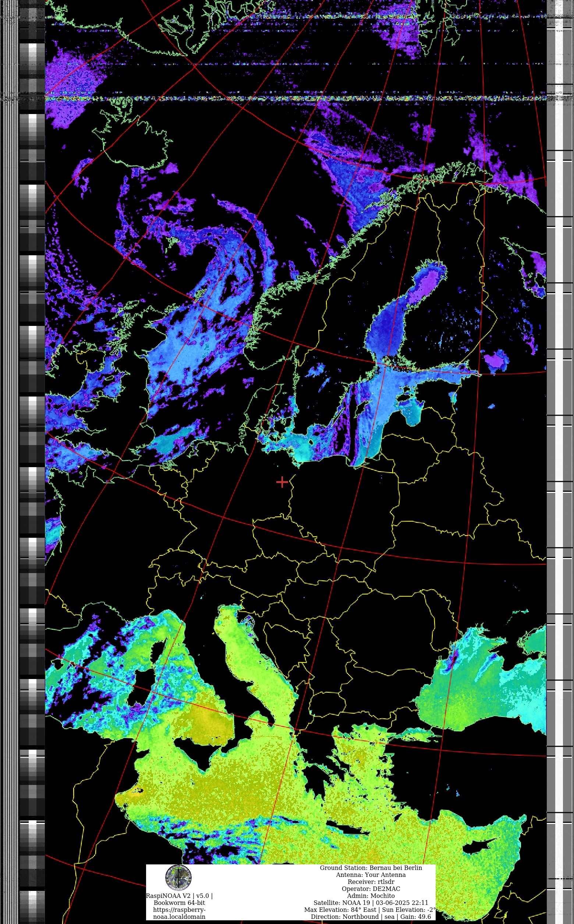
Task: Click the RaspiNOAA circular station logo
Action: tap(178, 878)
